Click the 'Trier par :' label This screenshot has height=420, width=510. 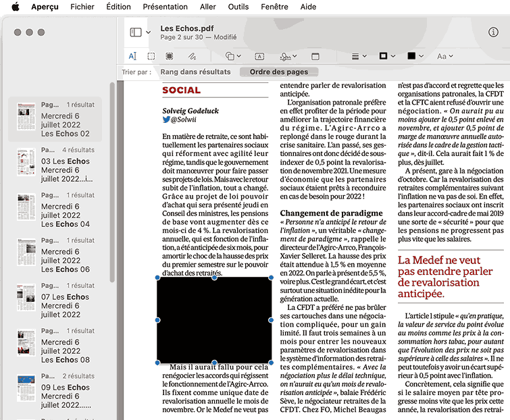point(136,72)
